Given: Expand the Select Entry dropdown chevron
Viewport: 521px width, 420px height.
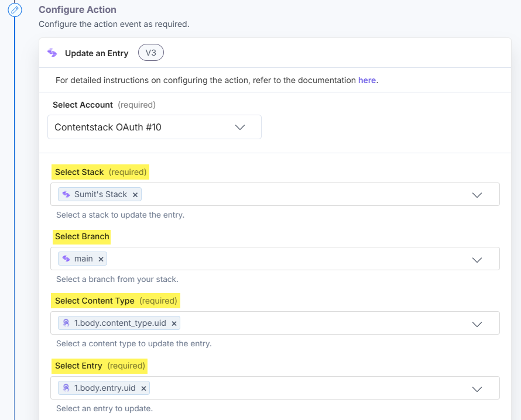Looking at the screenshot, I should click(477, 389).
